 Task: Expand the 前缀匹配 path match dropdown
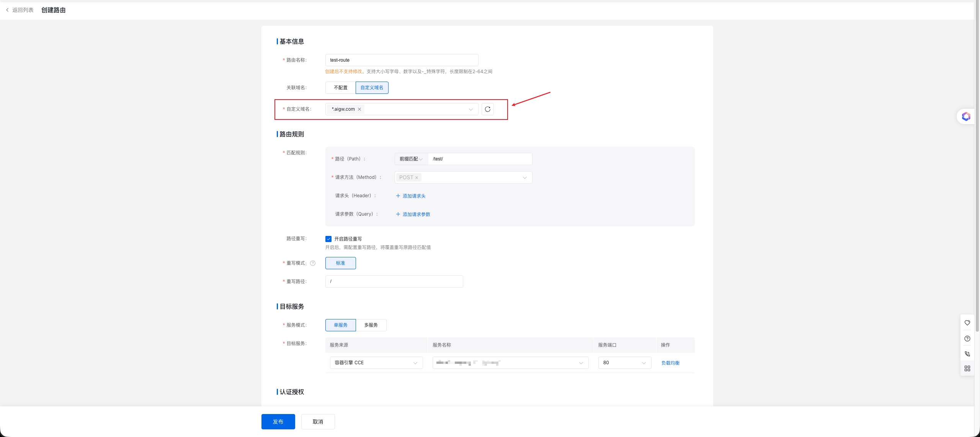[411, 159]
